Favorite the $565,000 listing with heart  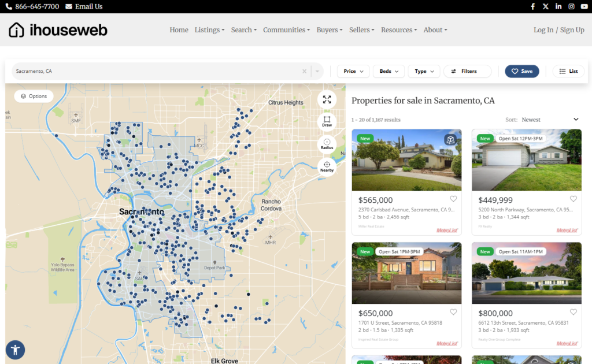[453, 199]
